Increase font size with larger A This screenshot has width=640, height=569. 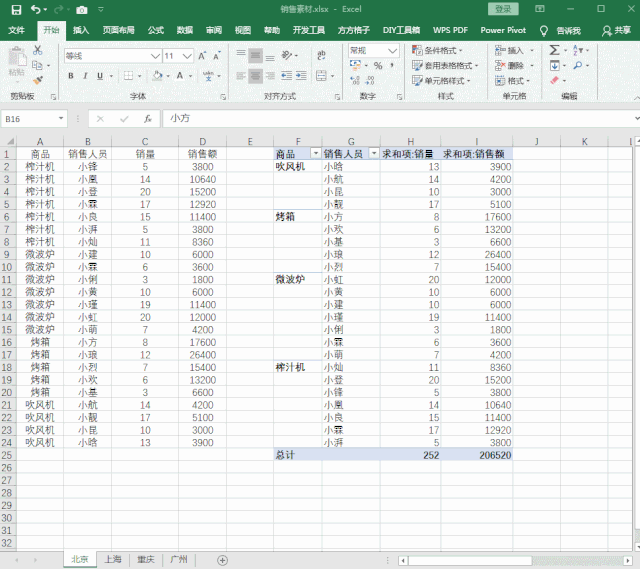tap(202, 56)
